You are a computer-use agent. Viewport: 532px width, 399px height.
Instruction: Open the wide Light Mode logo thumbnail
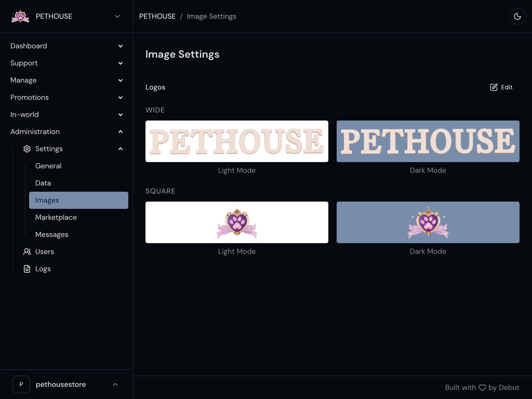coord(237,141)
